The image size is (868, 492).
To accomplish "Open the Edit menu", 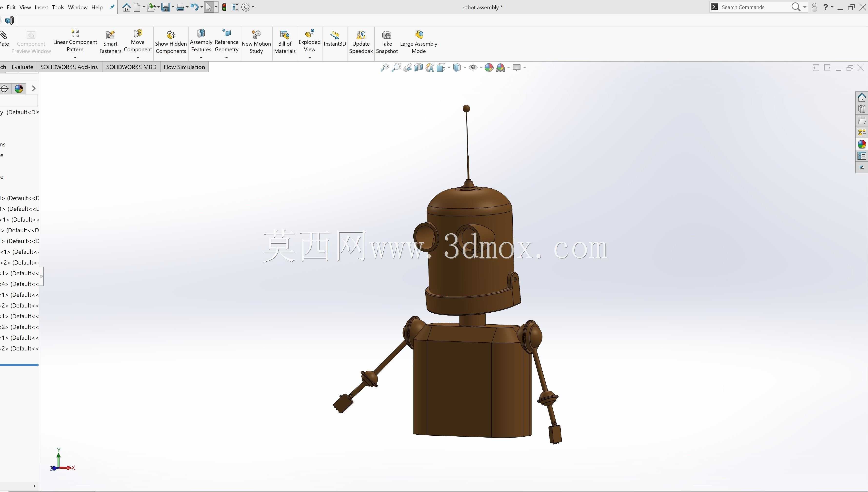I will [11, 7].
